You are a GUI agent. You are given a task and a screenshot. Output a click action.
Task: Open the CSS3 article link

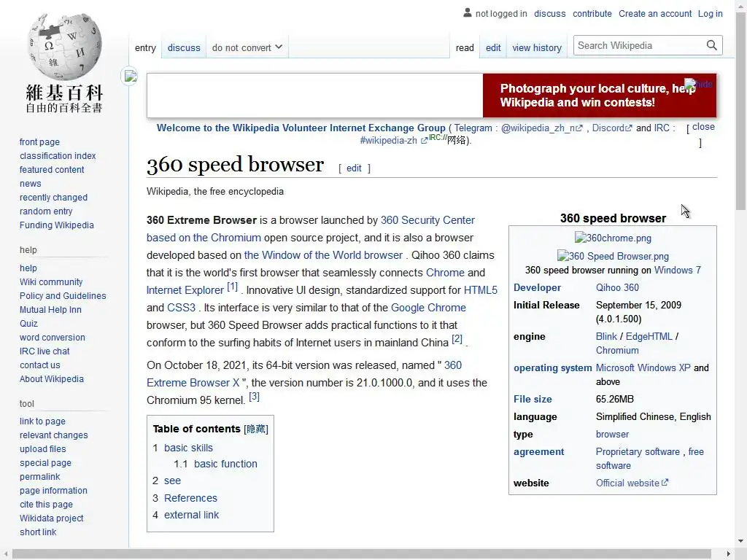point(181,308)
